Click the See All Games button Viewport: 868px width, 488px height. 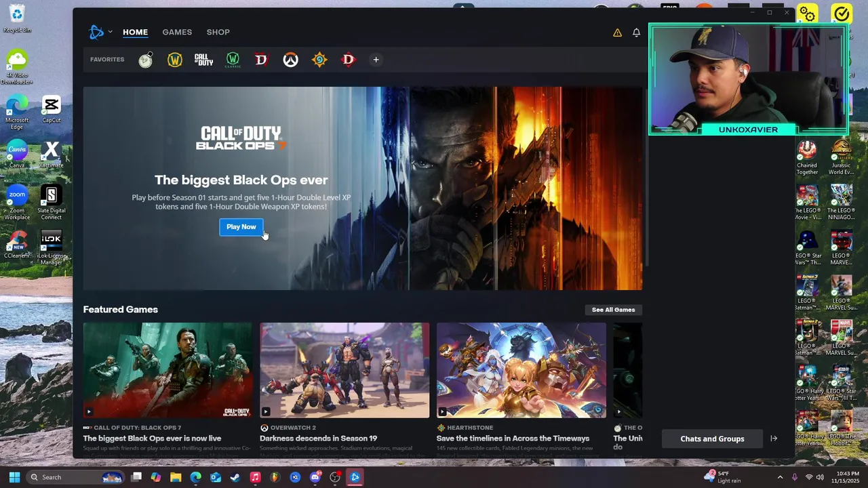coord(613,310)
